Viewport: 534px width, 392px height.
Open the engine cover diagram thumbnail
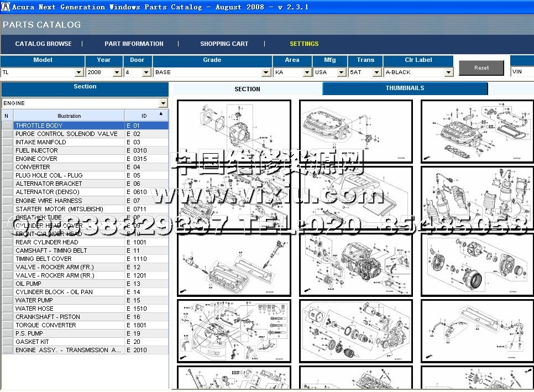coord(355,197)
